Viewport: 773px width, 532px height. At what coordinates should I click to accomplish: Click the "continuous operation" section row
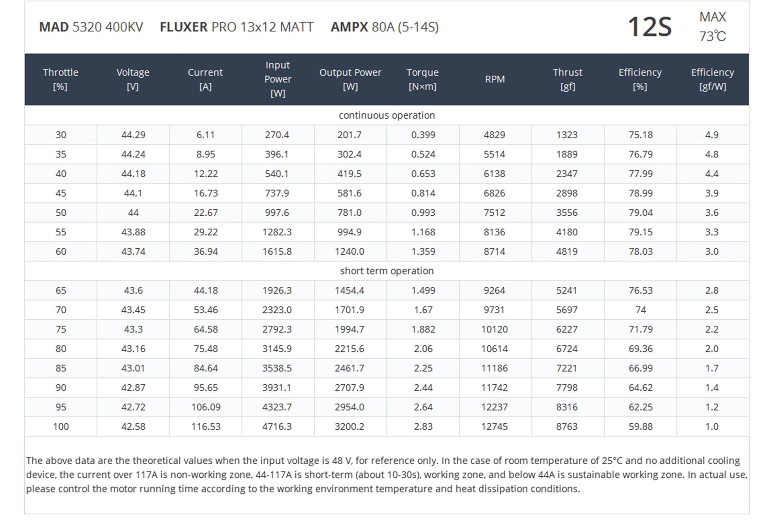[387, 115]
